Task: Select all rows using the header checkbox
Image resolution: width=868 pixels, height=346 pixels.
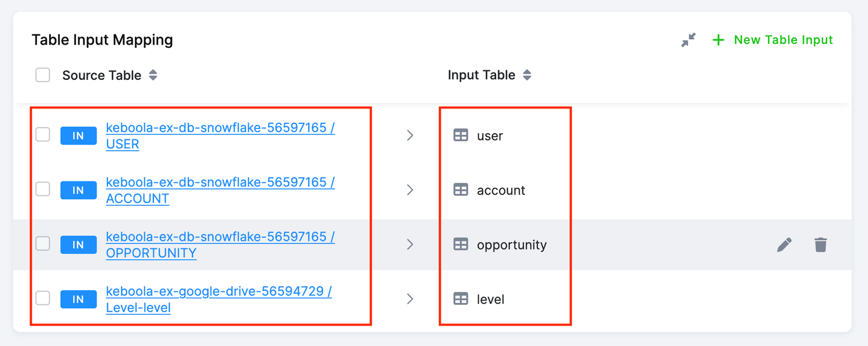Action: coord(43,75)
